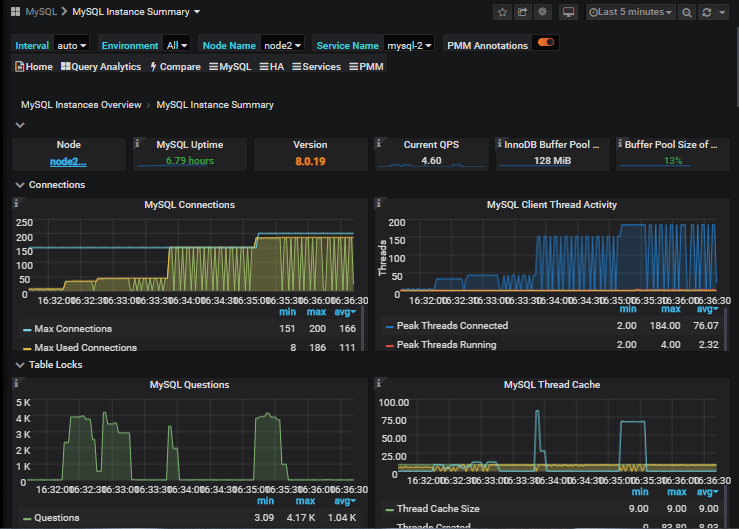The height and width of the screenshot is (529, 739).
Task: Show info for MySQL Client Thread Activity panel
Action: click(x=379, y=203)
